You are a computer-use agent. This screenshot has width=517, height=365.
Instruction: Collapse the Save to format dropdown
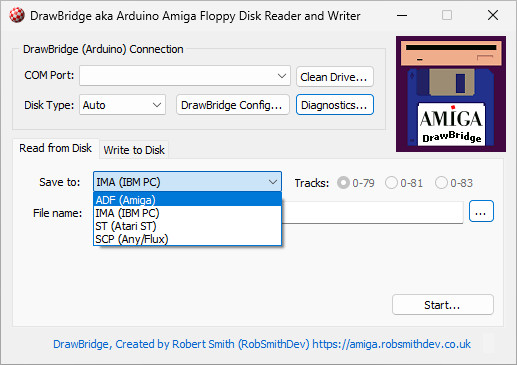[x=187, y=182]
